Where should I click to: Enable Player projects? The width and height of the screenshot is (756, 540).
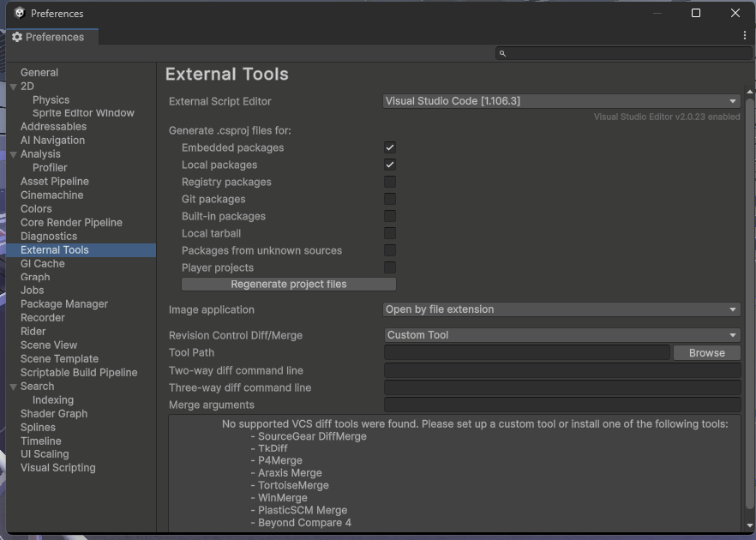390,267
